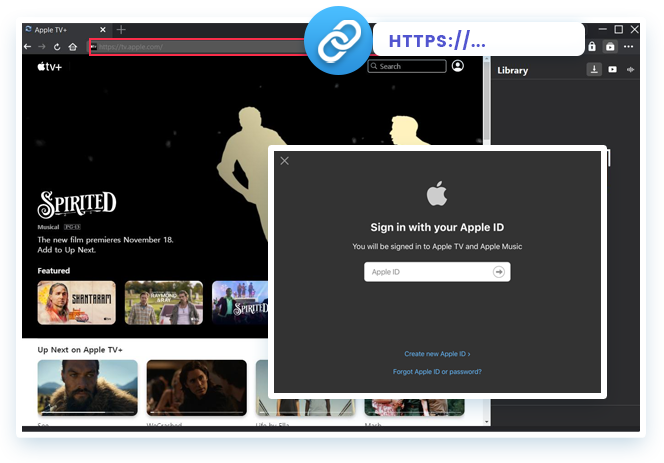
Task: Go back with the browser back arrow
Action: pos(28,47)
